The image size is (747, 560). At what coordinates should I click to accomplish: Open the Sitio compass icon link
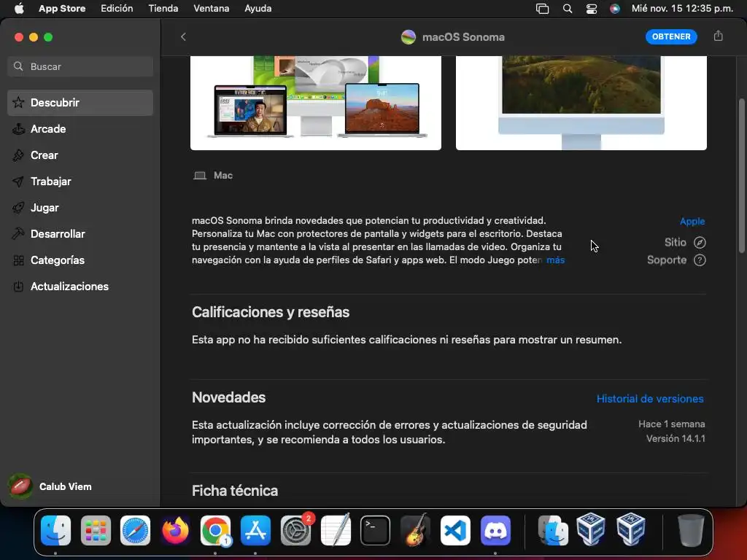pos(700,242)
